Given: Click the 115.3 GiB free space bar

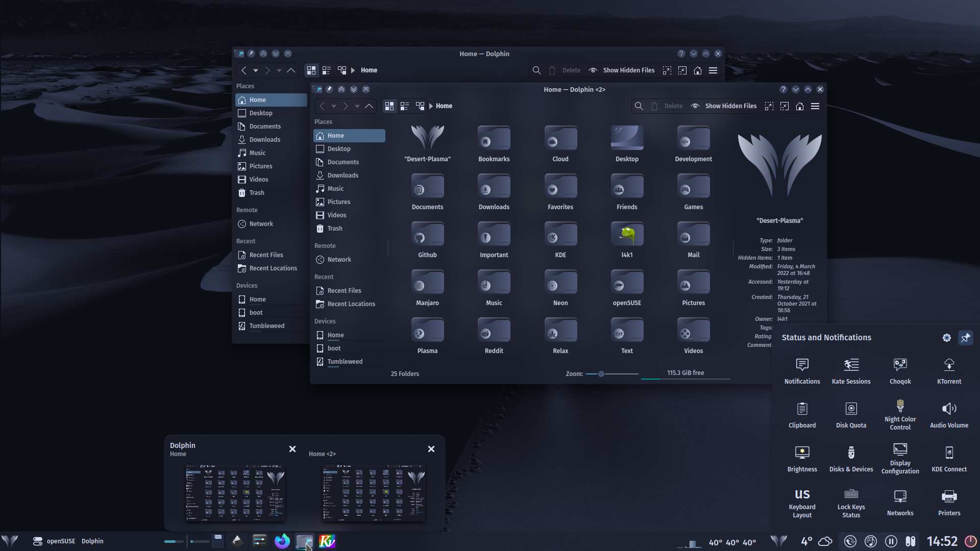Looking at the screenshot, I should coord(685,374).
